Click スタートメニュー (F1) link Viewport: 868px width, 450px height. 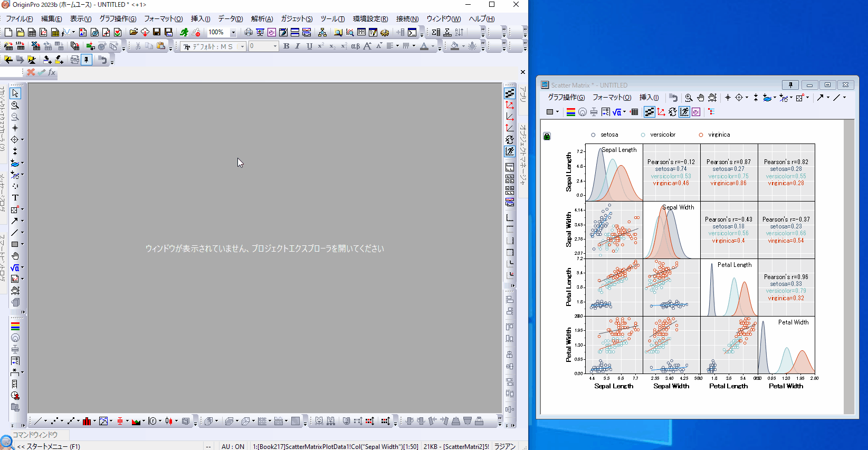pyautogui.click(x=49, y=446)
